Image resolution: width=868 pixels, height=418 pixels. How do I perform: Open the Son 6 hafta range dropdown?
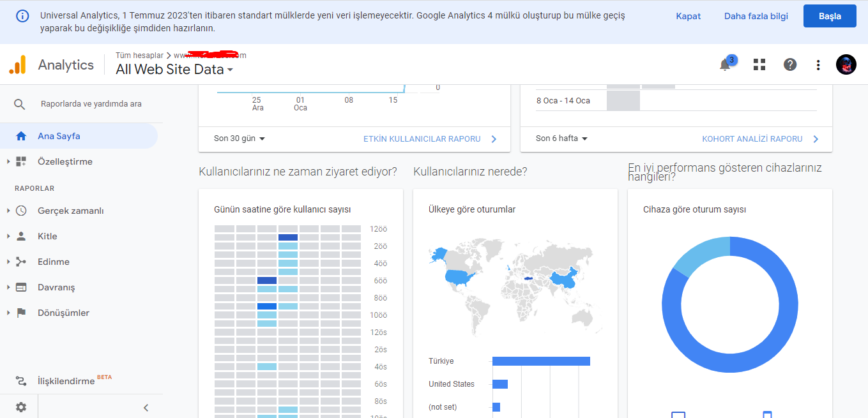tap(562, 138)
